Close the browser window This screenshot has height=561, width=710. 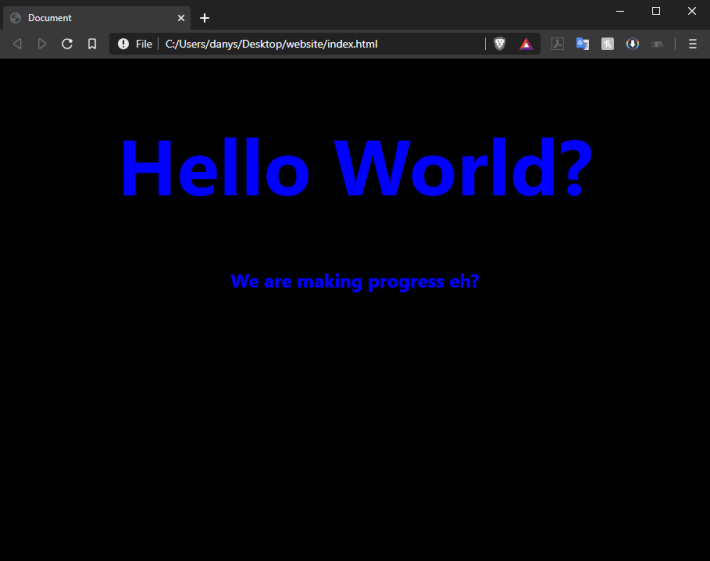coord(691,11)
